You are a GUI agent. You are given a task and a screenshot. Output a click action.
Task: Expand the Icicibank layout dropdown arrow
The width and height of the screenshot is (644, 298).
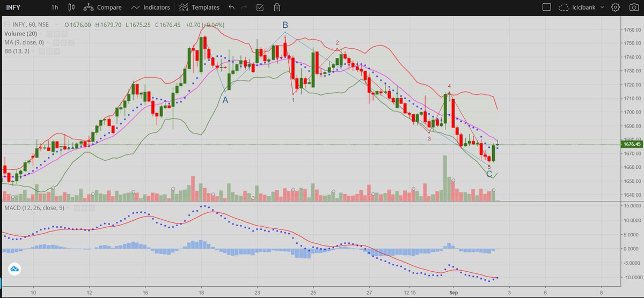pyautogui.click(x=603, y=8)
